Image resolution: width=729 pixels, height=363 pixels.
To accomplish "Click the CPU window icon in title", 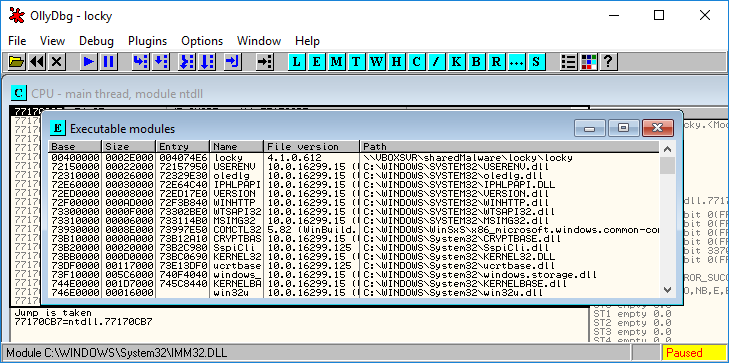I will click(x=18, y=93).
